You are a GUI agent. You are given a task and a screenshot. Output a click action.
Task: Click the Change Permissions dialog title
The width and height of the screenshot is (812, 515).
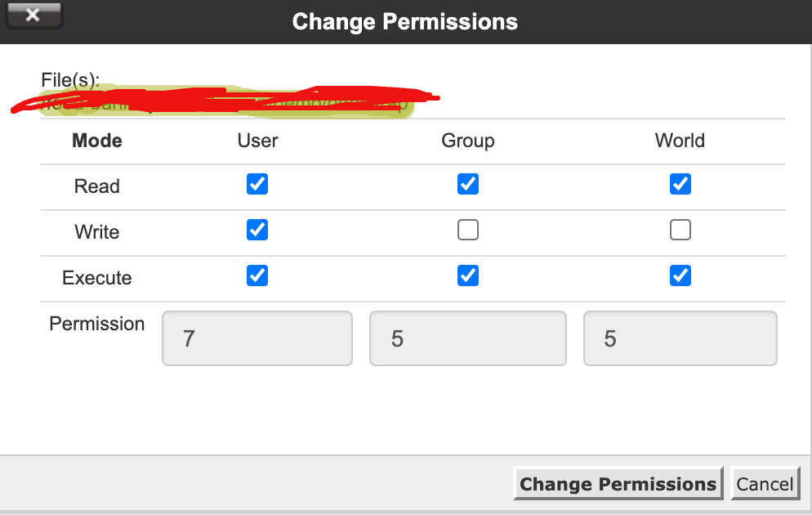(x=405, y=22)
